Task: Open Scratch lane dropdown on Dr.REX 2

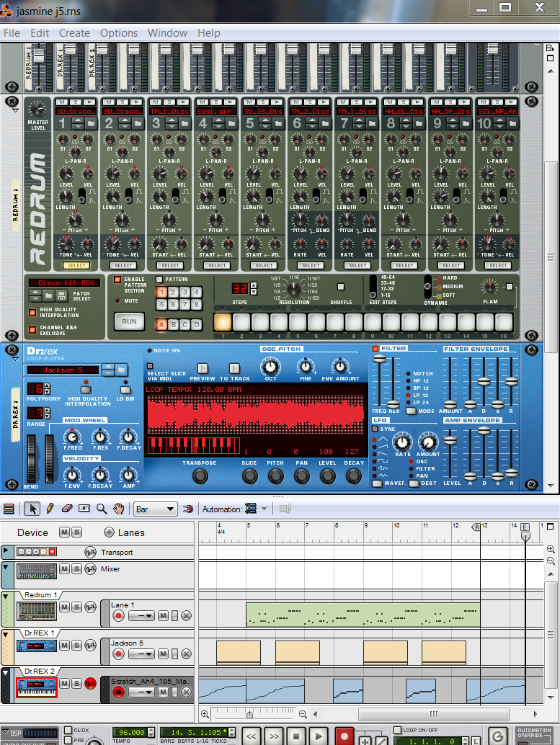Action: [x=141, y=692]
